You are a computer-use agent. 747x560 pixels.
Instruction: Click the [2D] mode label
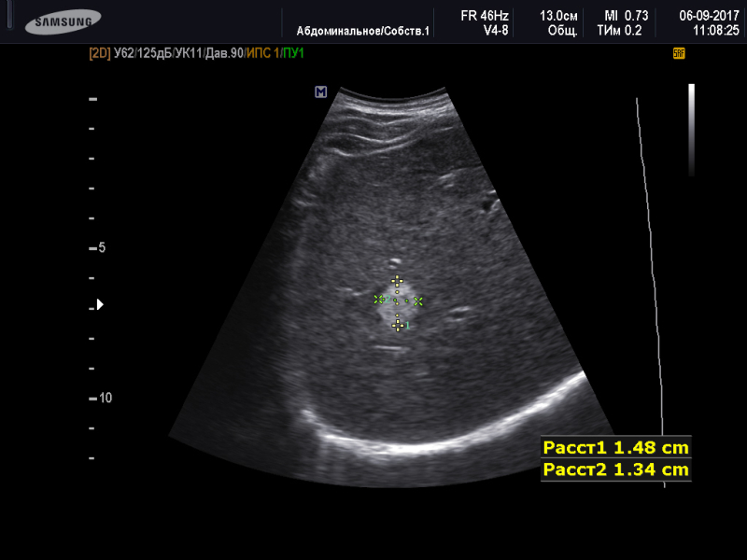tap(100, 53)
